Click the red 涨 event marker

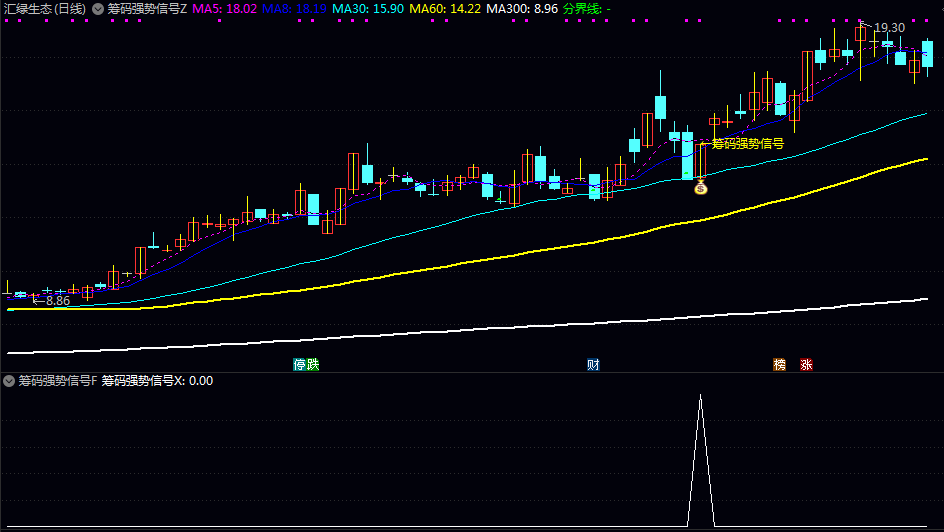[806, 365]
